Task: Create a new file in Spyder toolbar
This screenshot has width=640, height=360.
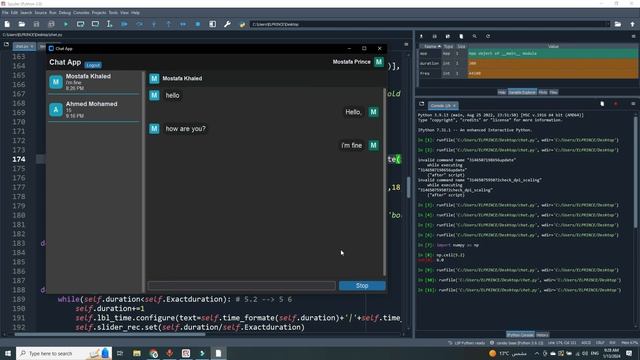Action: coord(7,24)
